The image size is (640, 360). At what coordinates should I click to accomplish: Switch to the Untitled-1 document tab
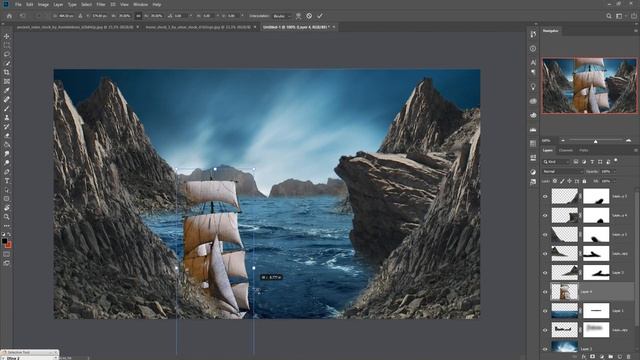click(x=295, y=27)
